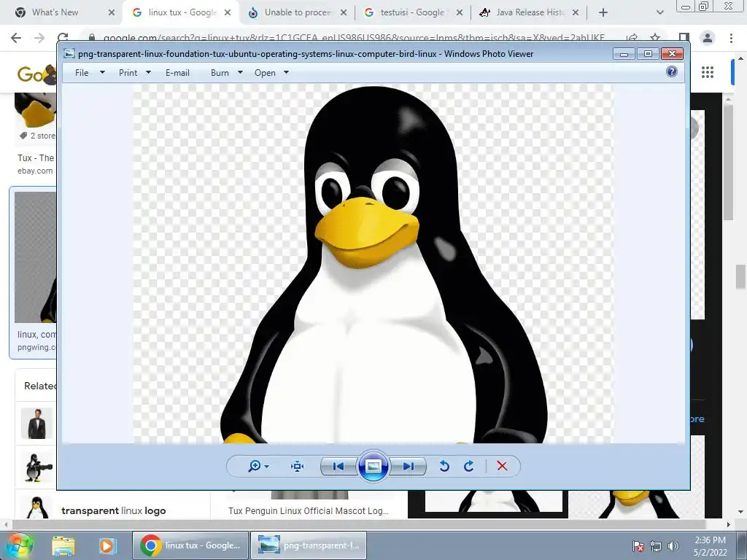
Task: Open the Google apps grid
Action: [x=708, y=72]
